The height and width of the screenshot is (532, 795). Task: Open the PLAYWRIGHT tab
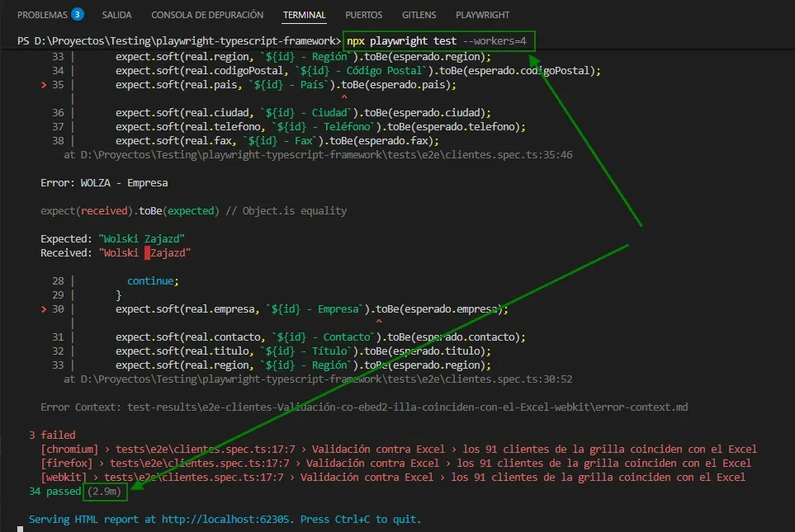pos(482,15)
